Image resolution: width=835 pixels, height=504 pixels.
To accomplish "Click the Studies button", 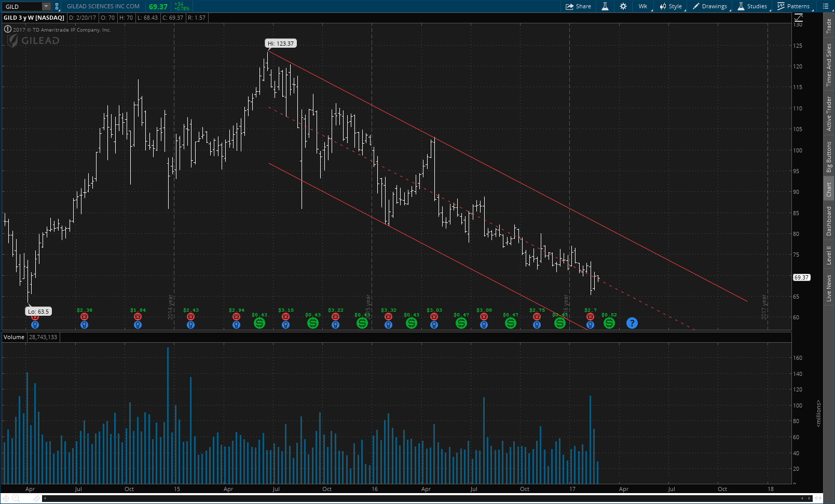I will point(752,6).
